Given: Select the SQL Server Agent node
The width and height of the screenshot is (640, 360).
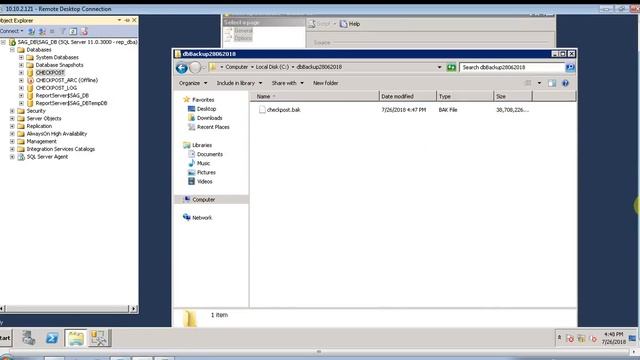Looking at the screenshot, I should (47, 157).
